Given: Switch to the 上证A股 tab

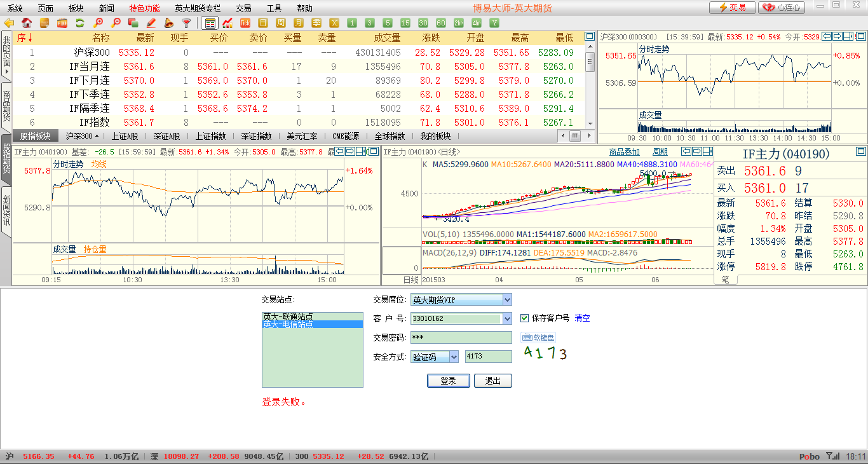Looking at the screenshot, I should (x=125, y=136).
